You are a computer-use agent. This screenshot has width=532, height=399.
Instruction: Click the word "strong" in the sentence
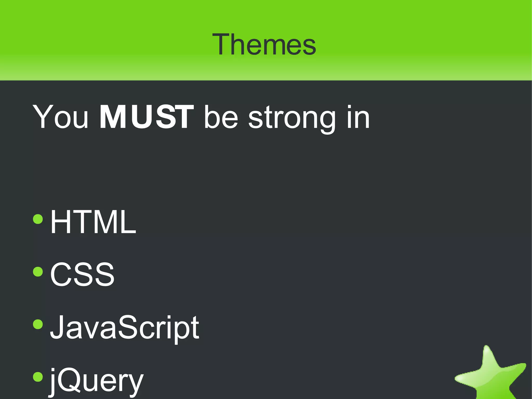pyautogui.click(x=292, y=118)
